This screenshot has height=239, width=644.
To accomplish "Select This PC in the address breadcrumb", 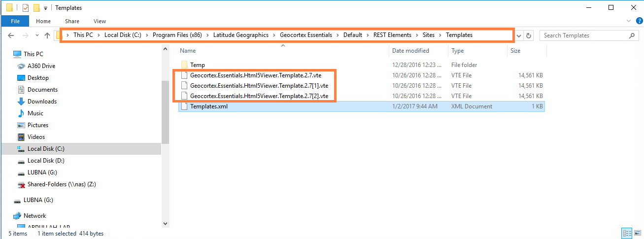I will tap(83, 35).
